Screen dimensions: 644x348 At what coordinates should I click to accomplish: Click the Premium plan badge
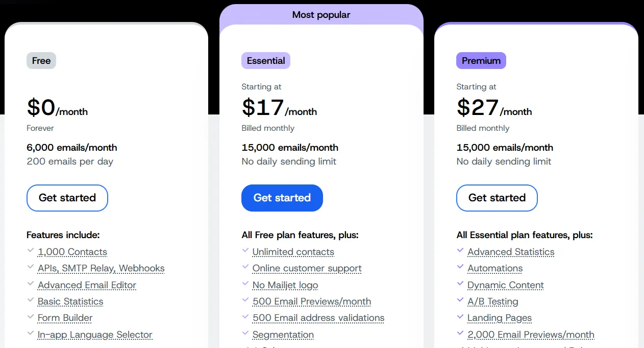481,60
